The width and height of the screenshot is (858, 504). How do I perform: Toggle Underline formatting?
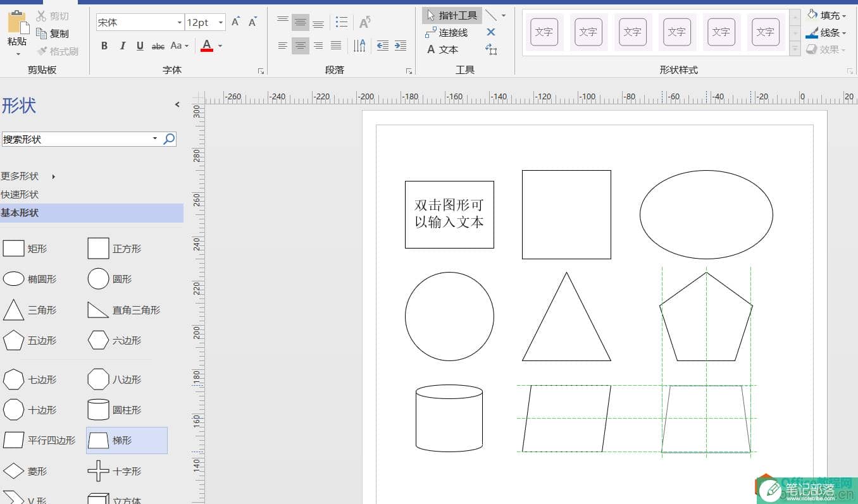pos(140,46)
